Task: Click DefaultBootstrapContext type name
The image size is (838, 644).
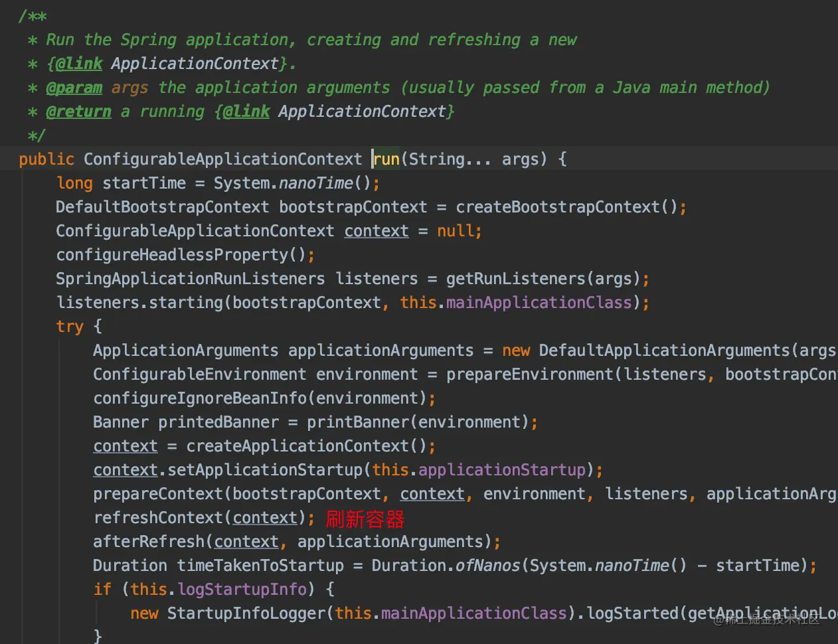Action: pos(163,207)
